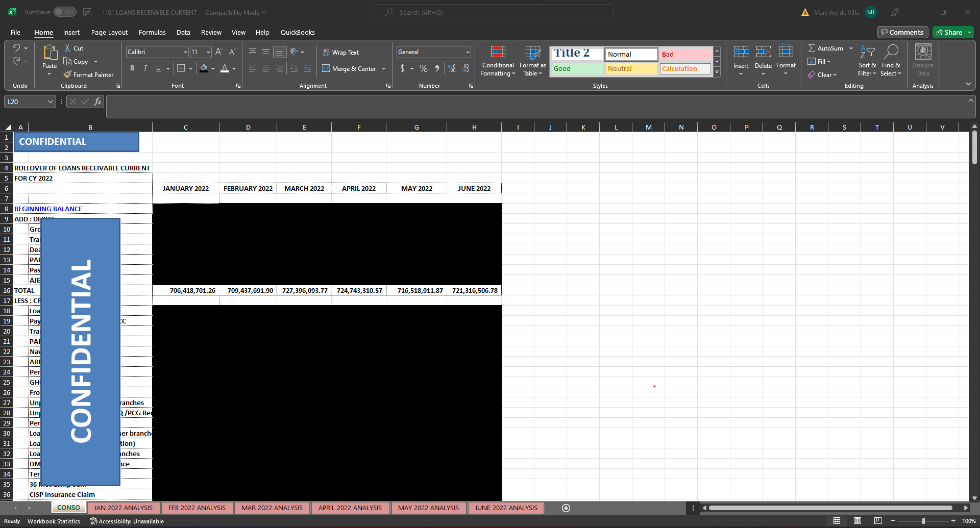This screenshot has height=528, width=980.
Task: Open the QuickBooks tab
Action: 298,32
